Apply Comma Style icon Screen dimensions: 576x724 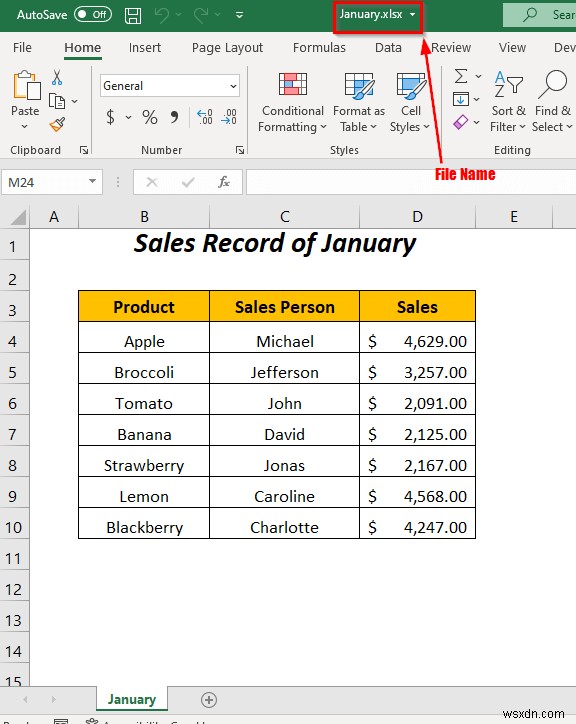pyautogui.click(x=174, y=117)
